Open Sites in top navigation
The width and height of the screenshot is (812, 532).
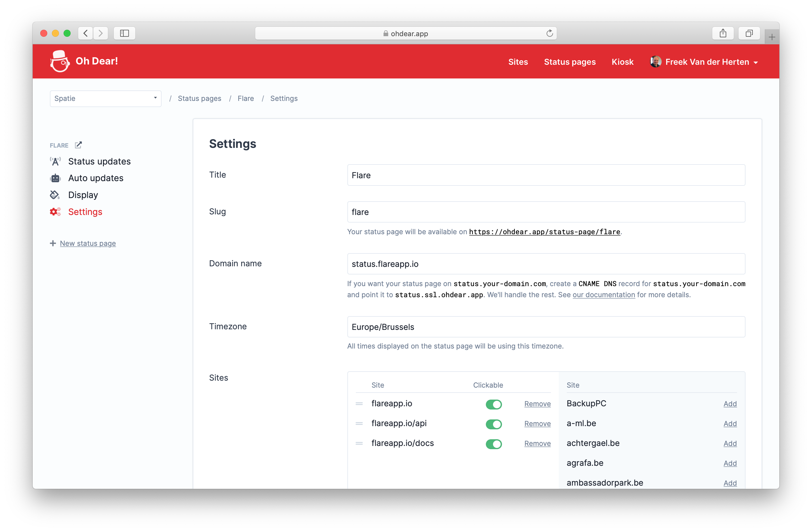point(518,62)
